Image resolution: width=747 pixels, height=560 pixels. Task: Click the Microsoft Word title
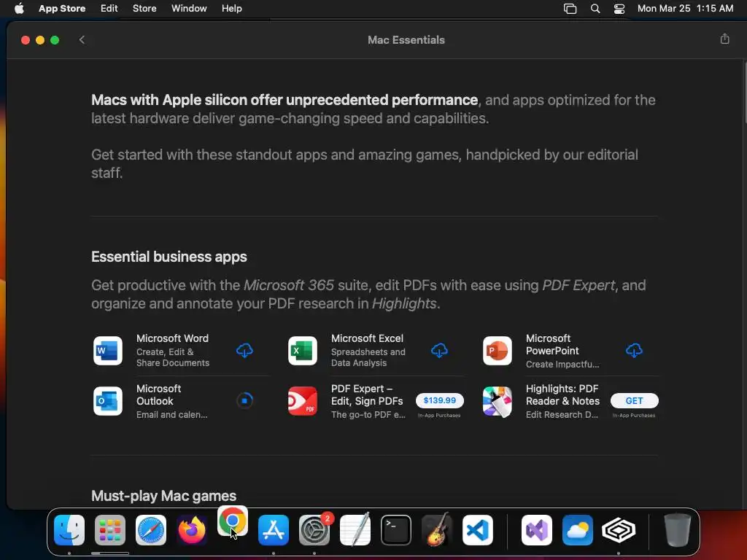[x=172, y=338]
